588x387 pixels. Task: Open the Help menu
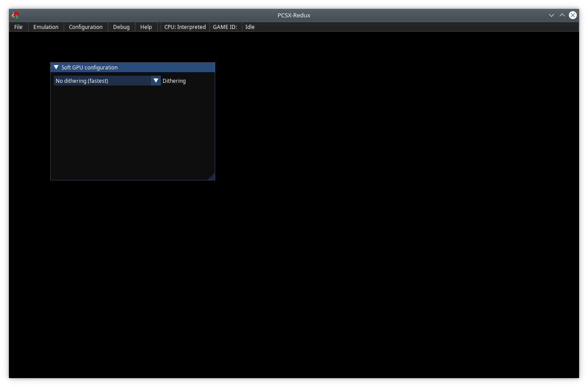146,27
